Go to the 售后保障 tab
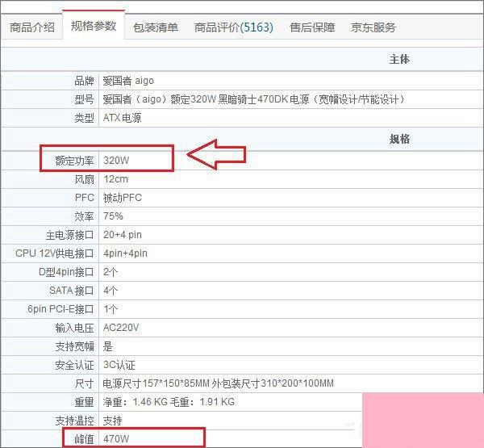 click(312, 27)
